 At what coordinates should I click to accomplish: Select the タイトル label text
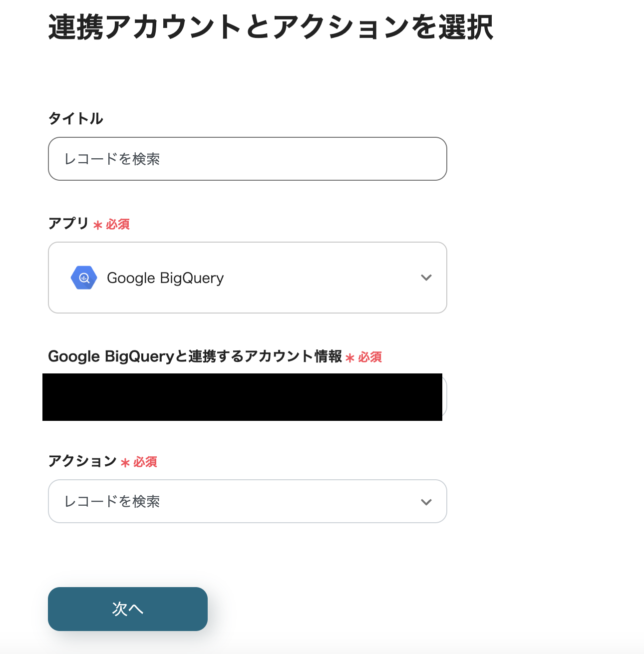point(76,118)
